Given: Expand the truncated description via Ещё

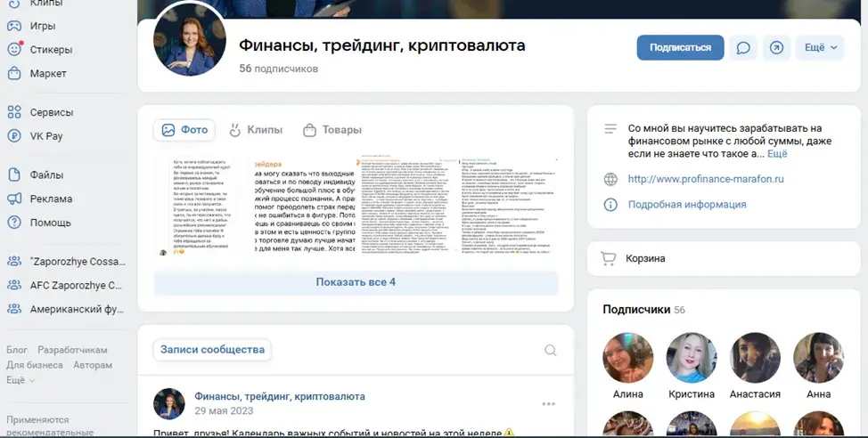Looking at the screenshot, I should coord(777,154).
